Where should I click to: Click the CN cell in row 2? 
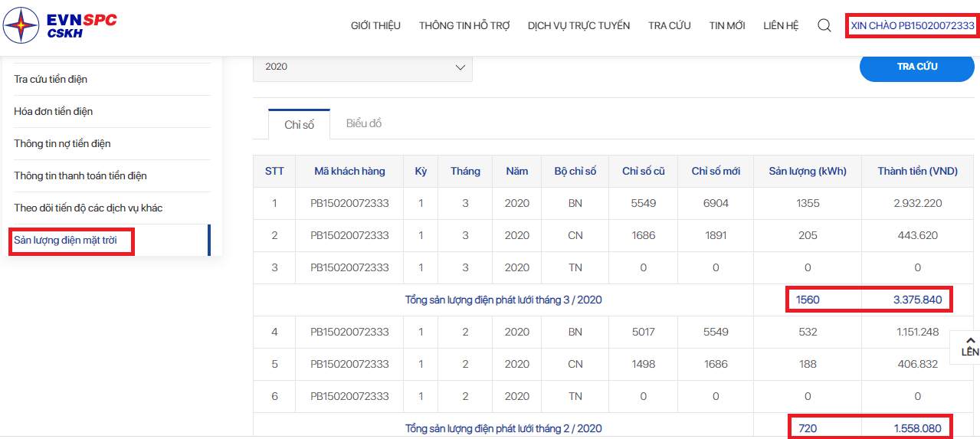[x=575, y=235]
